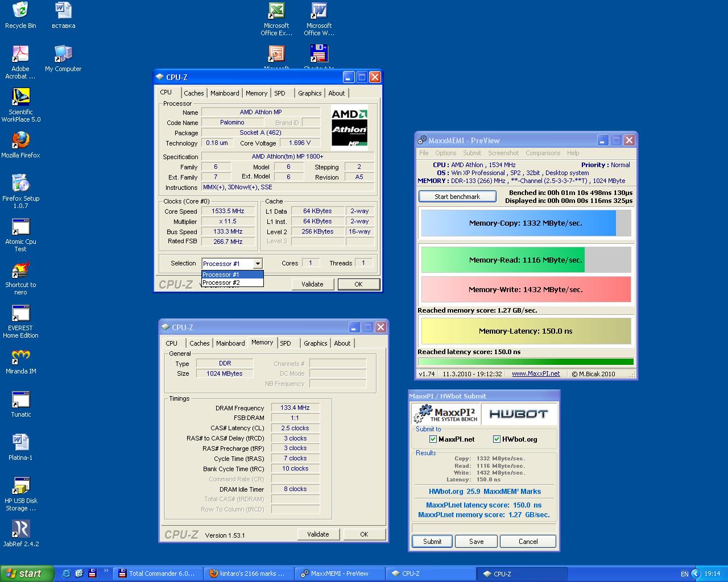Switch to Mainboard tab in upper CPU-Z
728x582 pixels.
coord(225,93)
